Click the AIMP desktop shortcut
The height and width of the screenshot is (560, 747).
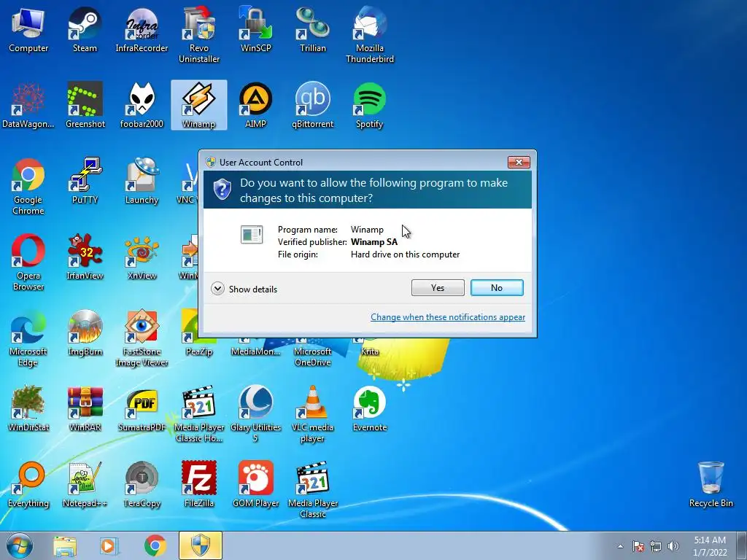tap(256, 106)
